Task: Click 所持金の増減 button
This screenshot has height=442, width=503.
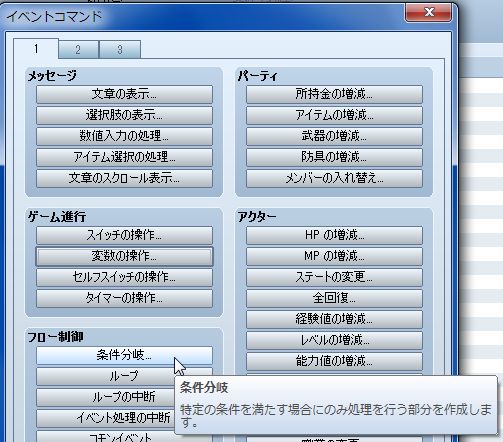Action: [x=334, y=94]
